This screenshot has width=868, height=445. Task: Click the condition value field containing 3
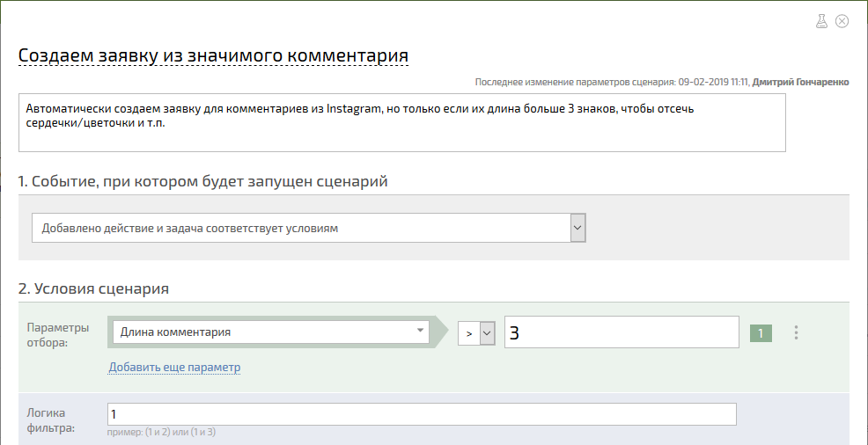click(622, 332)
